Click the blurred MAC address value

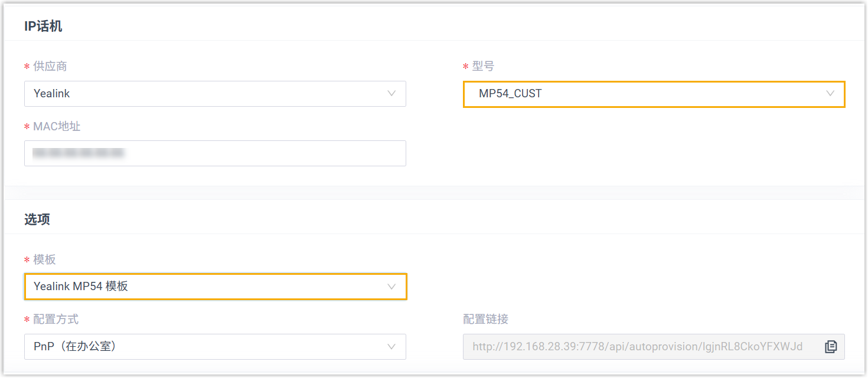tap(79, 153)
